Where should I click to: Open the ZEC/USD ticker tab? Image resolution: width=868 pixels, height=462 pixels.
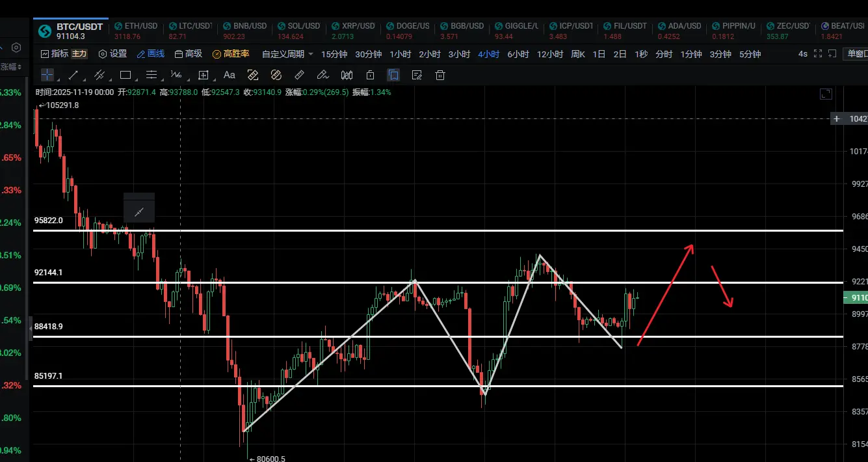(787, 31)
